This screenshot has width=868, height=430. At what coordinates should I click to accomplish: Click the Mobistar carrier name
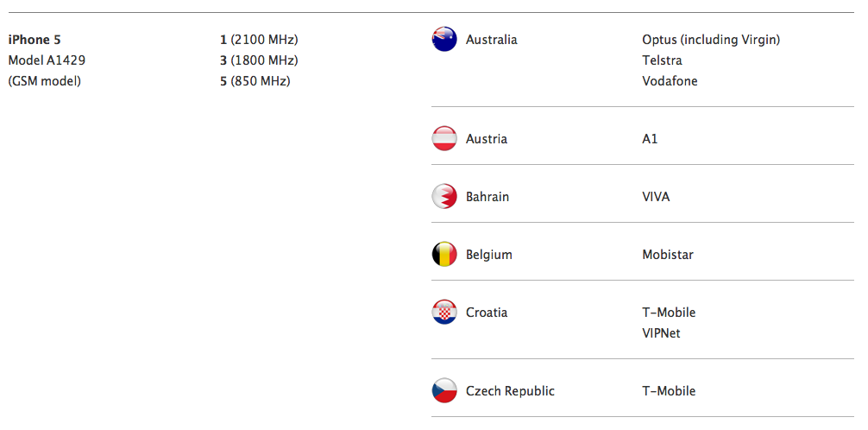[668, 255]
